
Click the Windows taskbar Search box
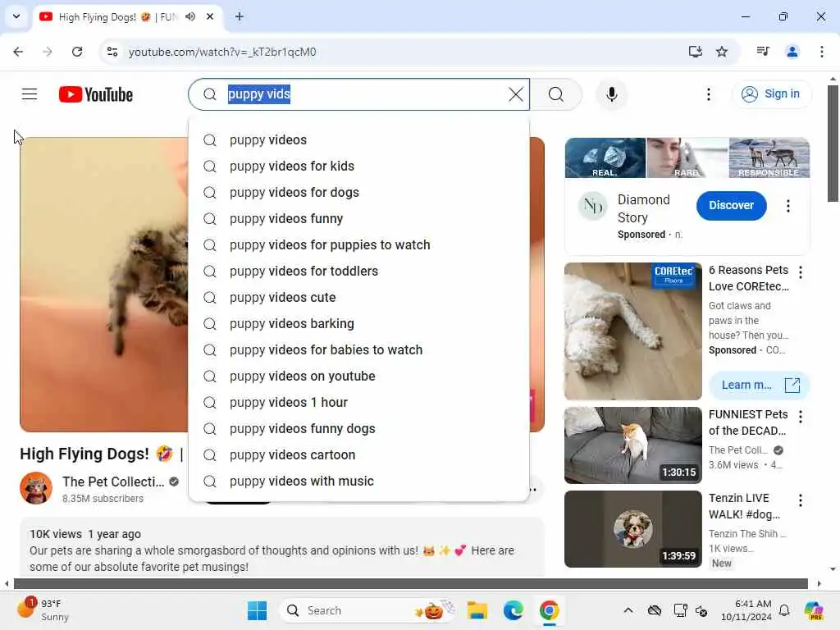[368, 610]
